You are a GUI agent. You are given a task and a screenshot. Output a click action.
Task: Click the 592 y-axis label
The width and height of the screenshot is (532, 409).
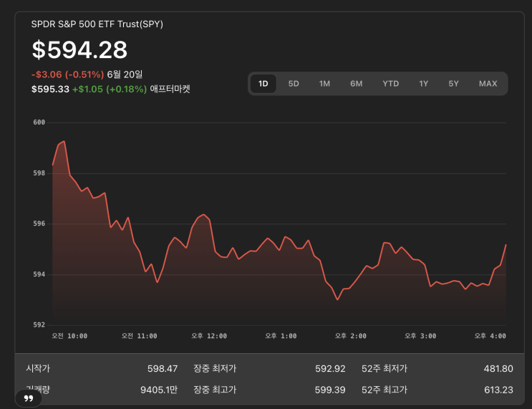coord(39,324)
